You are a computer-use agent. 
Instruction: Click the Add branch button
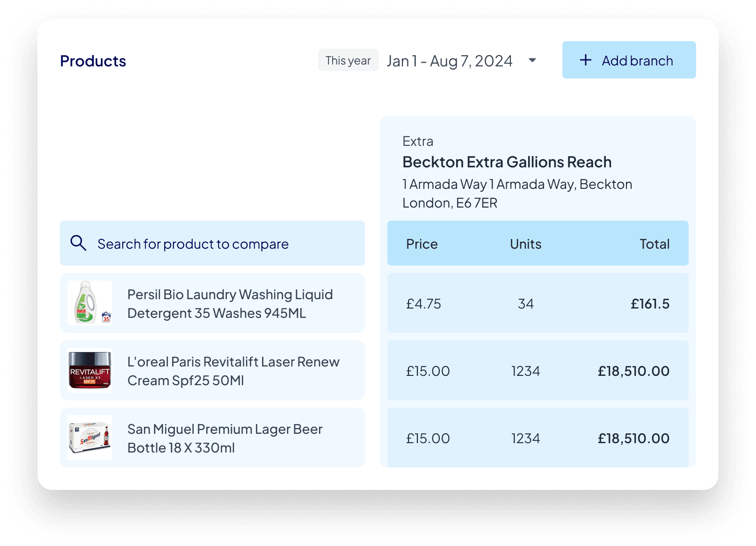pyautogui.click(x=629, y=60)
